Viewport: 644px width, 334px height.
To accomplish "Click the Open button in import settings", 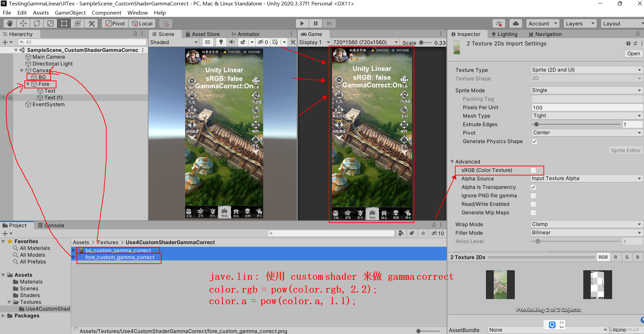I will [x=633, y=54].
